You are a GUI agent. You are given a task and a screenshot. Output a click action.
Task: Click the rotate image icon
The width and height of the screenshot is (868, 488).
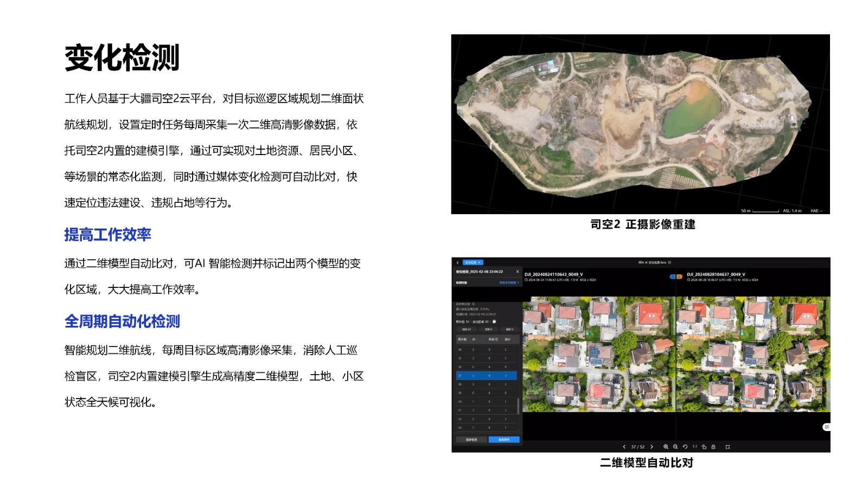704,447
